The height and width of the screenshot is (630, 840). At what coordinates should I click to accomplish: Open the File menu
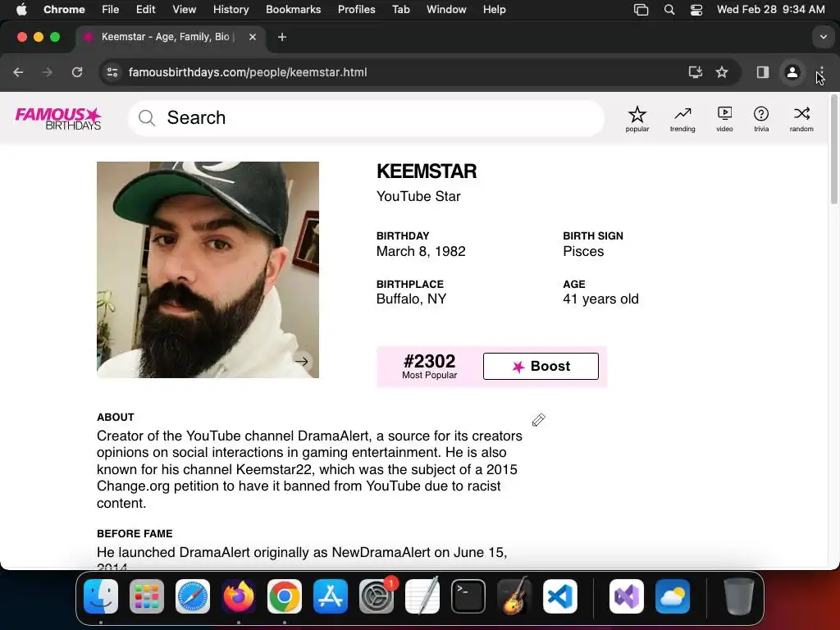click(111, 10)
